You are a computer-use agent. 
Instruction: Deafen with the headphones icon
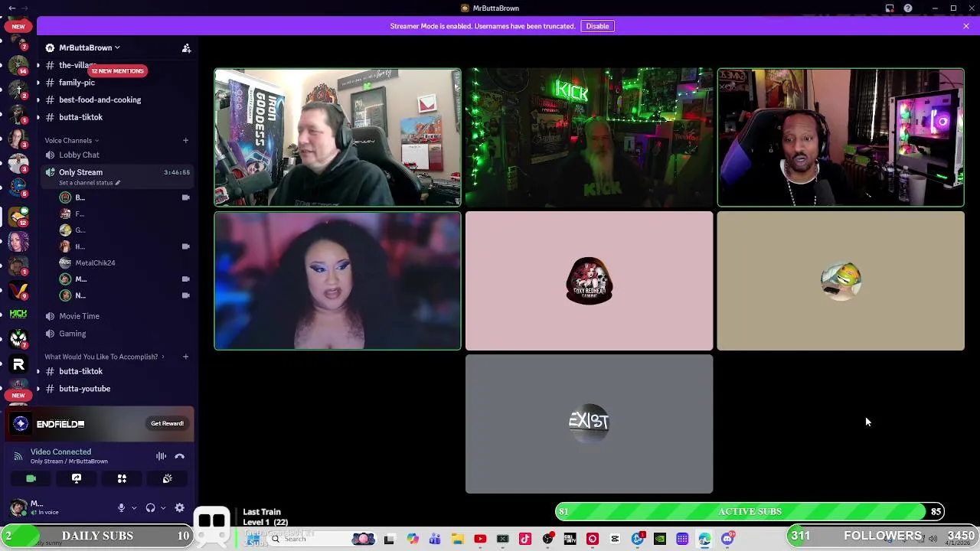pos(150,508)
